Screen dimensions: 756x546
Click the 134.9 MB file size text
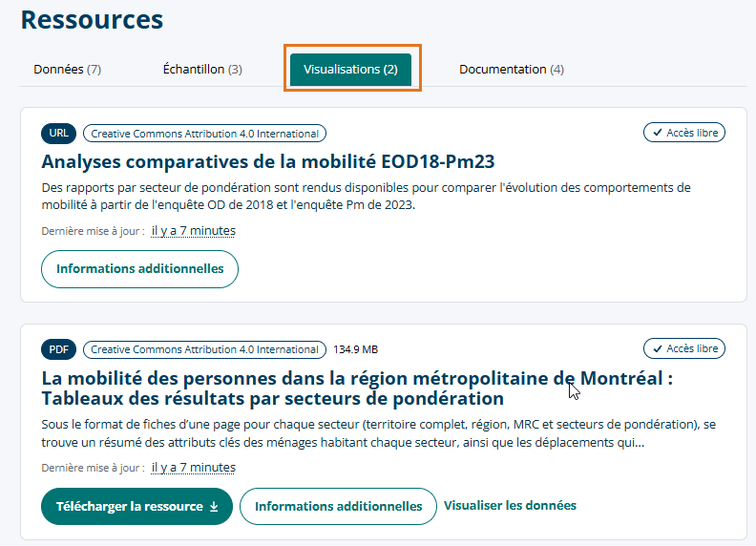coord(356,349)
